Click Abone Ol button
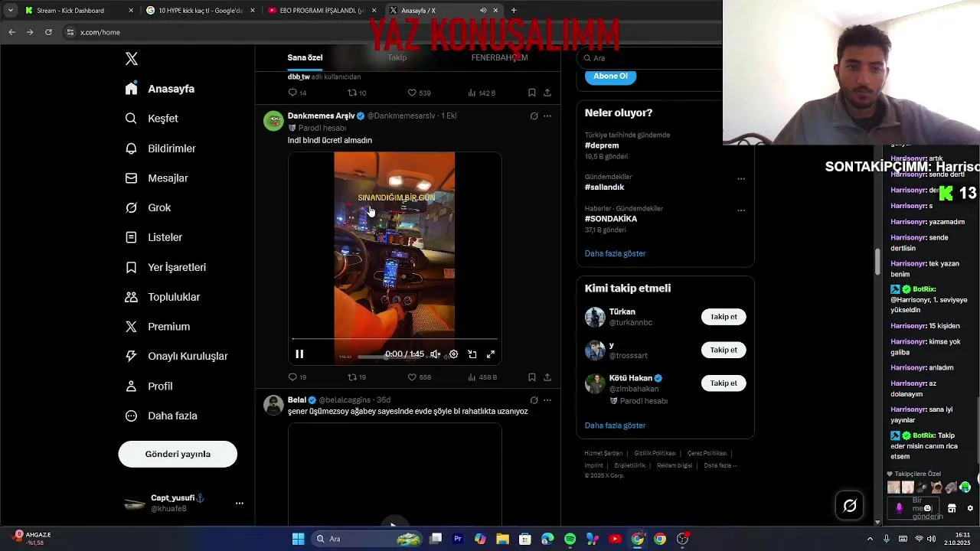 point(610,76)
